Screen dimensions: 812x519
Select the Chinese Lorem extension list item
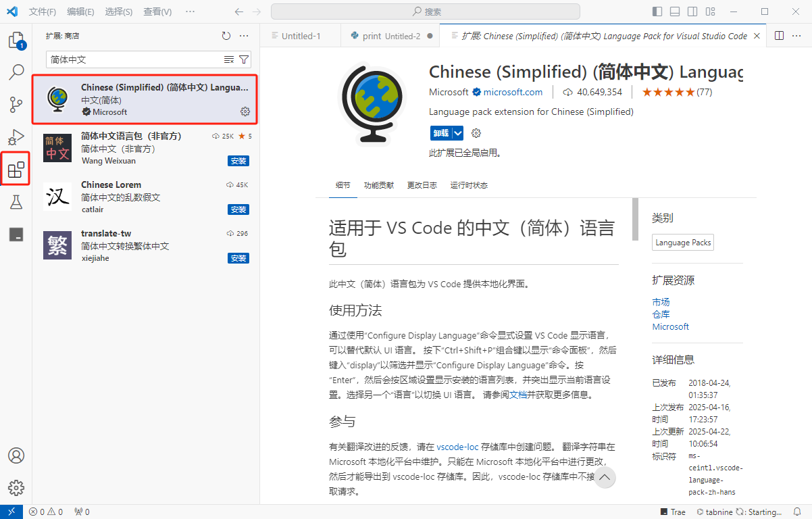point(146,197)
